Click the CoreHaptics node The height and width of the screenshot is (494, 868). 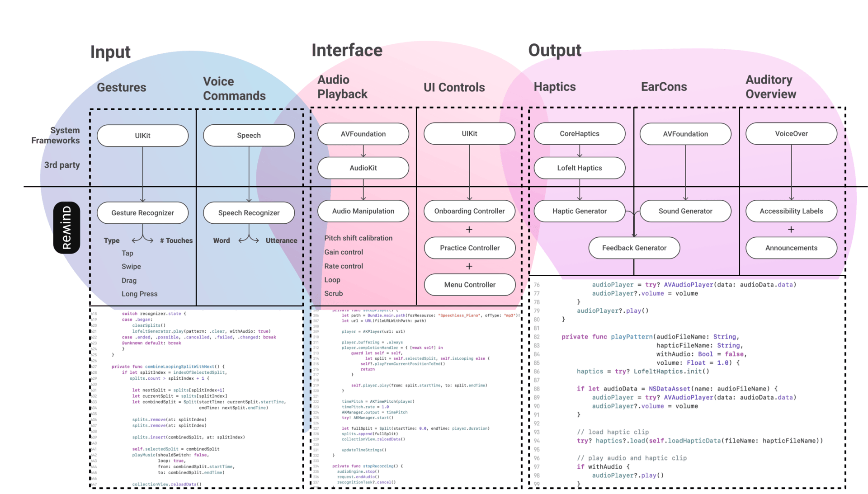580,133
